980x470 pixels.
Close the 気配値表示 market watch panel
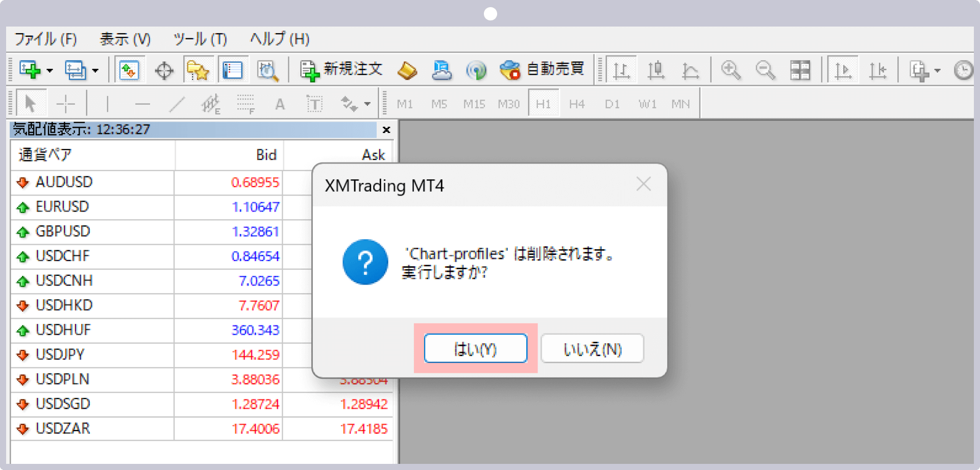[x=386, y=130]
